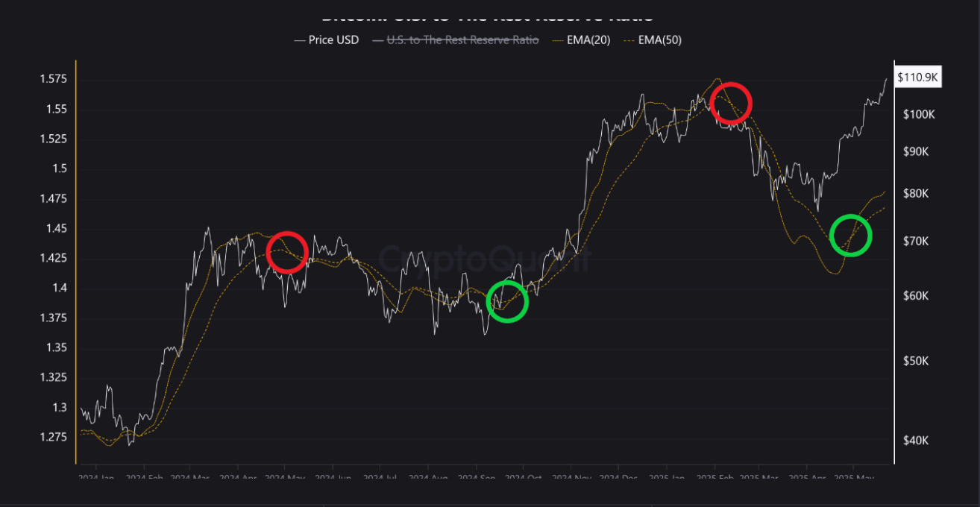Select the $100K right axis label
This screenshot has width=980, height=507.
(x=918, y=114)
